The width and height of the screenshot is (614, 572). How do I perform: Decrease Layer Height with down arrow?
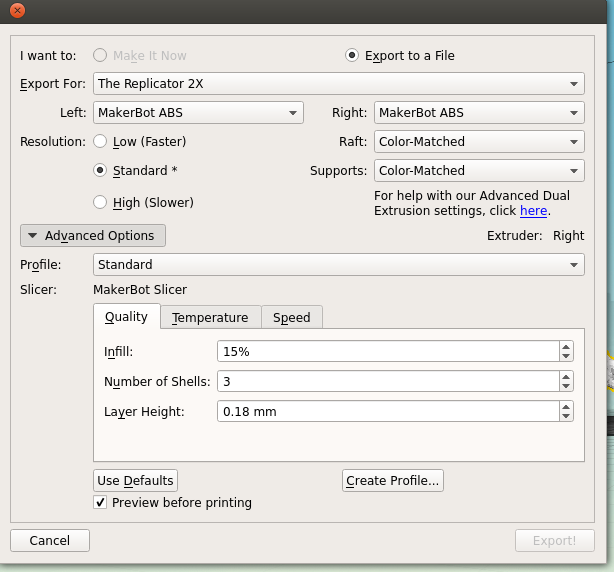click(x=566, y=416)
